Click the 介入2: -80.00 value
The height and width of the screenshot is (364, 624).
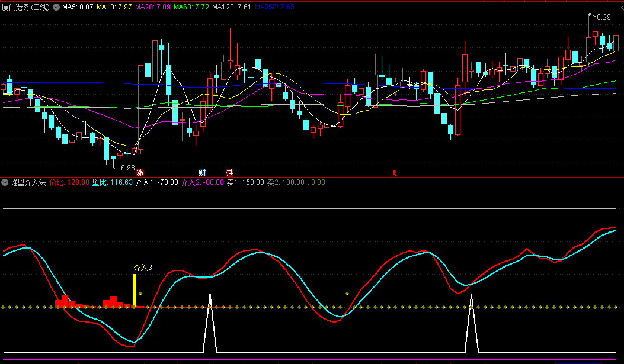point(203,182)
